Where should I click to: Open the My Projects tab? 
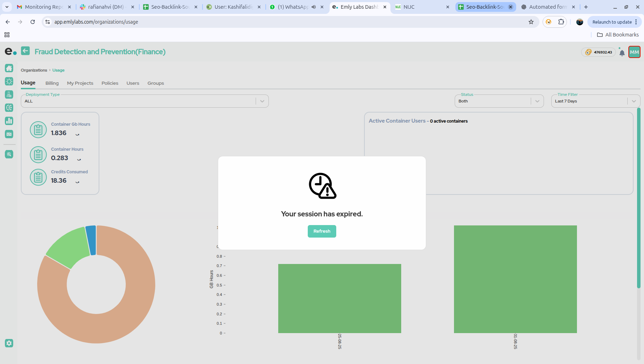pyautogui.click(x=80, y=83)
